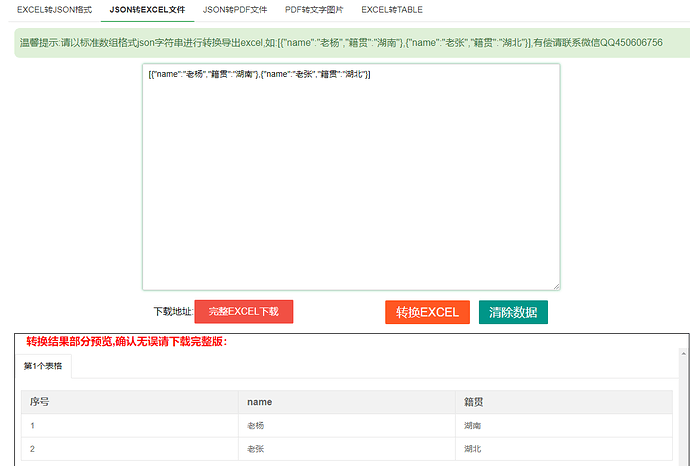Screen dimensions: 690x466
Task: Click the 籍贯 column header
Action: (x=564, y=402)
